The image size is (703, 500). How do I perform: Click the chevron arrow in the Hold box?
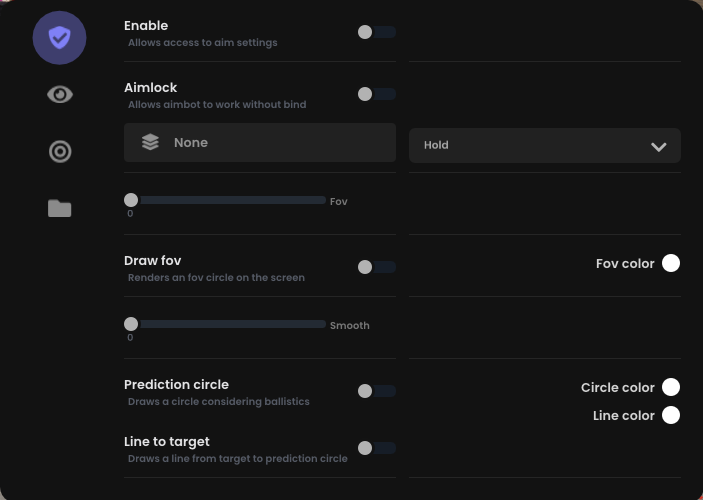[x=658, y=146]
